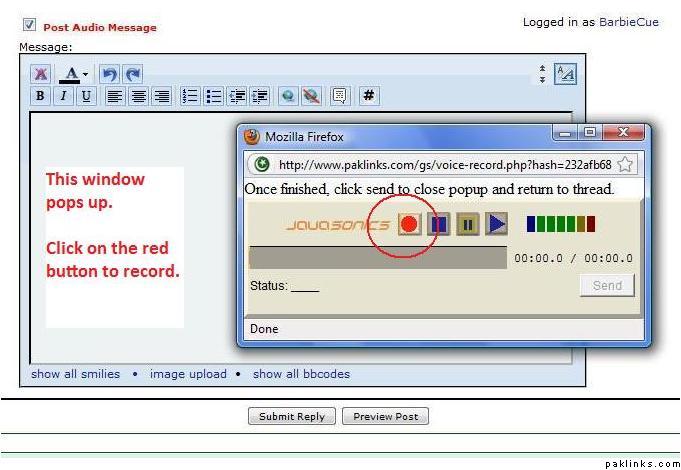The width and height of the screenshot is (681, 470).
Task: Underline the selected text
Action: pos(86,96)
